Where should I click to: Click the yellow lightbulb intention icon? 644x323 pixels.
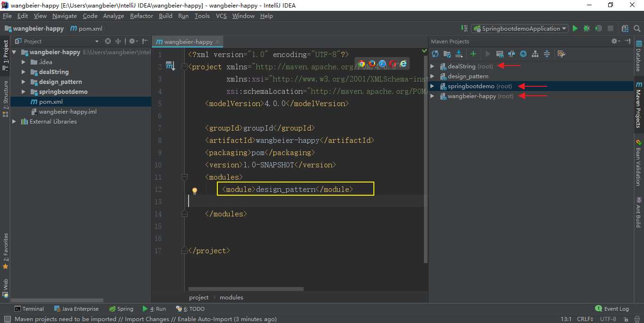coord(194,190)
